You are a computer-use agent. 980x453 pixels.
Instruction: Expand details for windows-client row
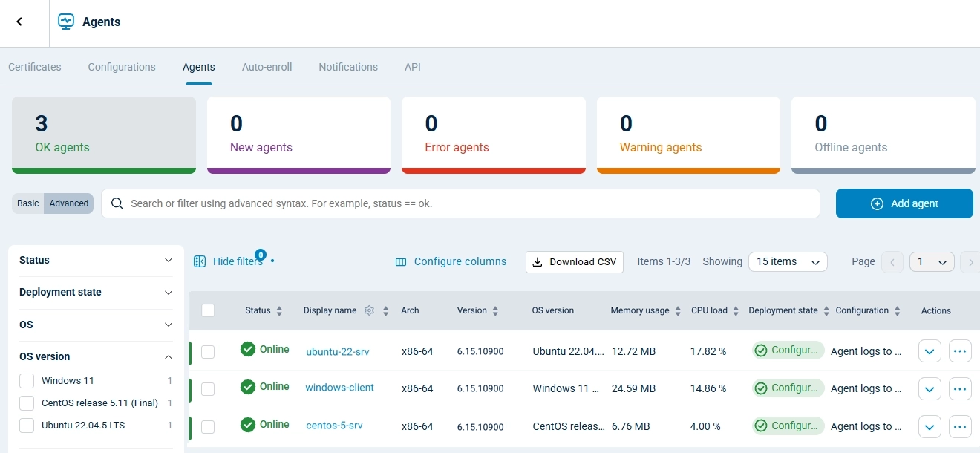click(930, 388)
